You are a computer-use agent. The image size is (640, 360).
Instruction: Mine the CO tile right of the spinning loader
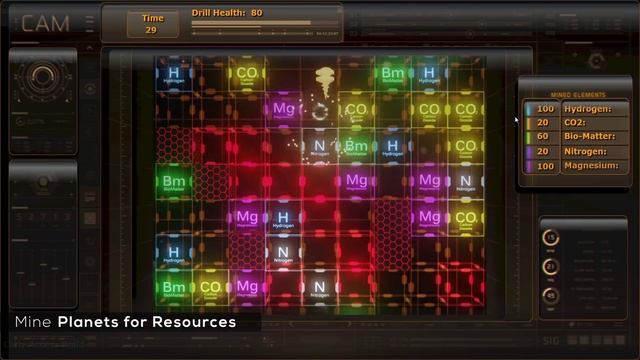pyautogui.click(x=356, y=110)
